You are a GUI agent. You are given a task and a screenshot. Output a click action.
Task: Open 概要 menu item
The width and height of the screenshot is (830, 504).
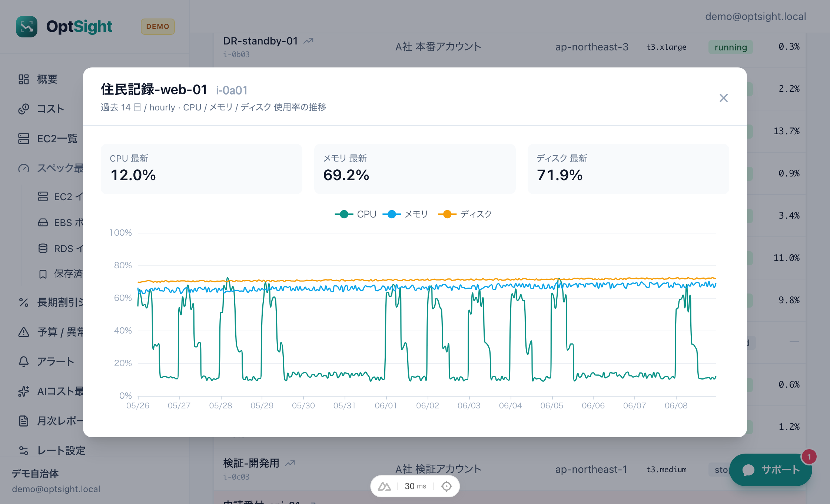pyautogui.click(x=47, y=79)
